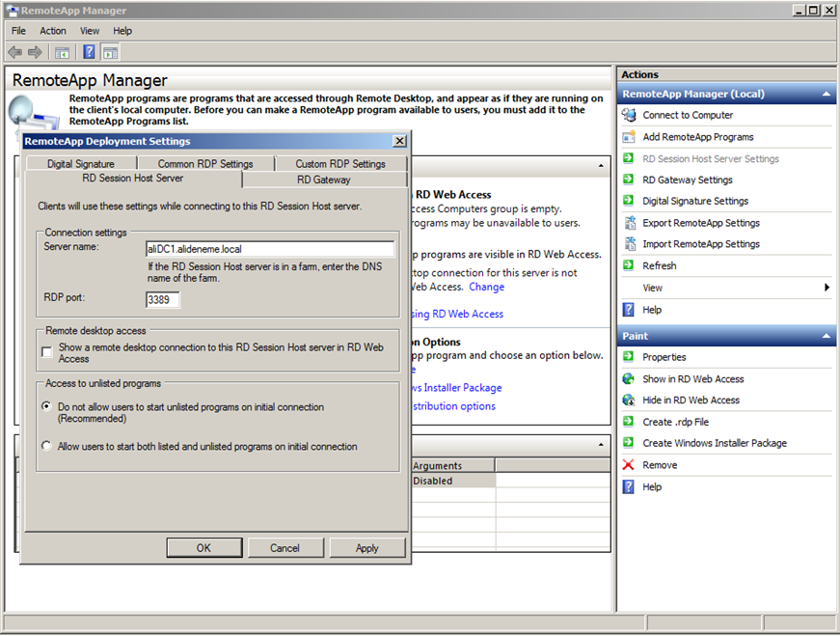The image size is (840, 636).
Task: Click Export RemoteApp Settings action
Action: (x=701, y=223)
